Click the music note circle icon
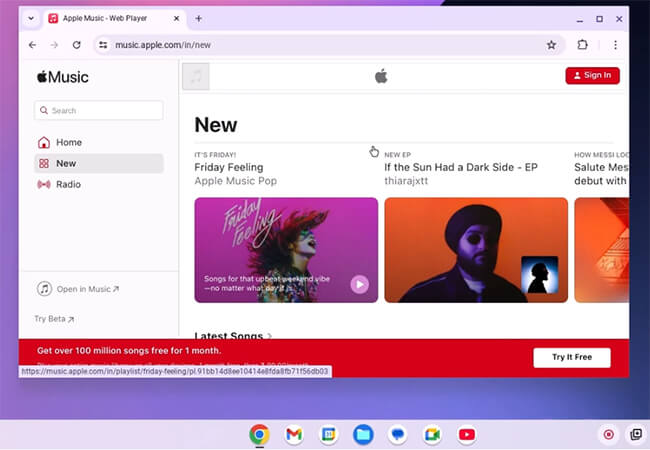 [x=44, y=288]
